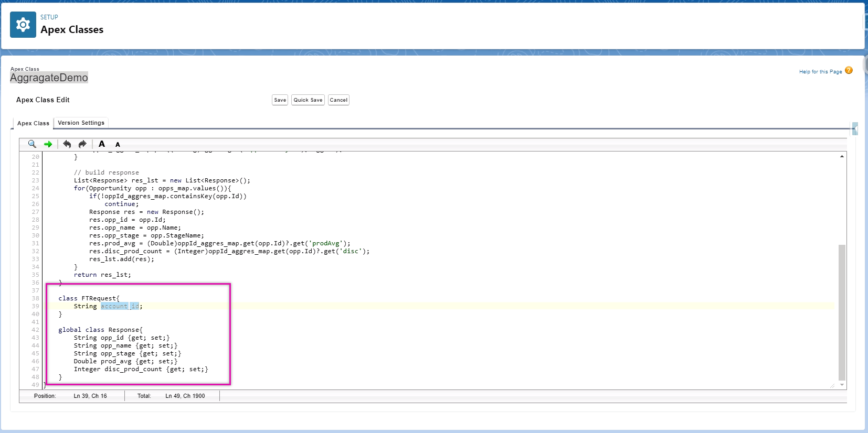Click the scrollbar up arrow
This screenshot has width=868, height=433.
842,156
